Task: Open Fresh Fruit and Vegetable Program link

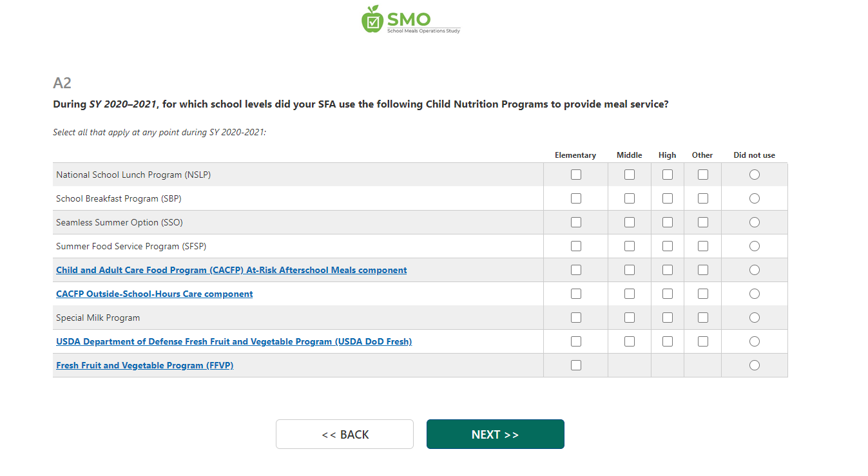Action: click(x=144, y=365)
